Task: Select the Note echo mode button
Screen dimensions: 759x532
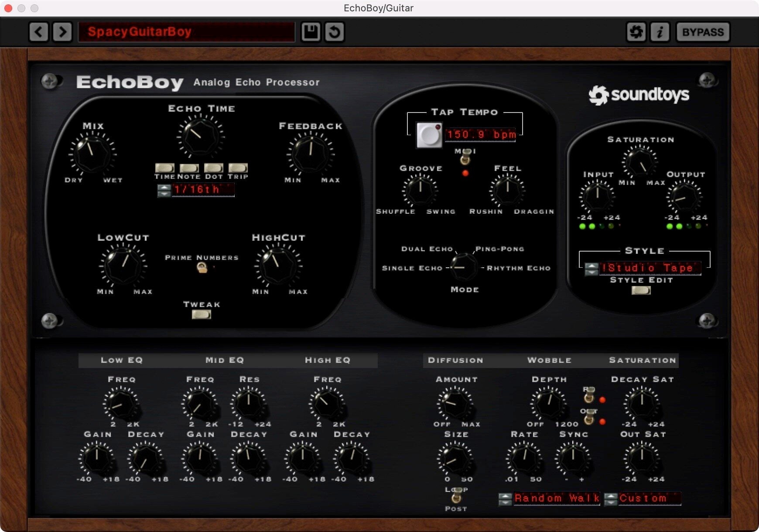Action: 189,168
